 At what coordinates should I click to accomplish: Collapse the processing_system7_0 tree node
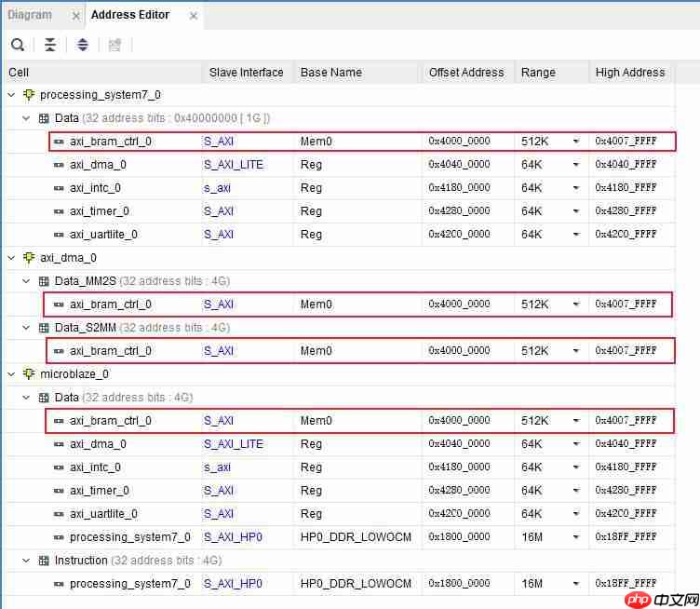coord(11,95)
